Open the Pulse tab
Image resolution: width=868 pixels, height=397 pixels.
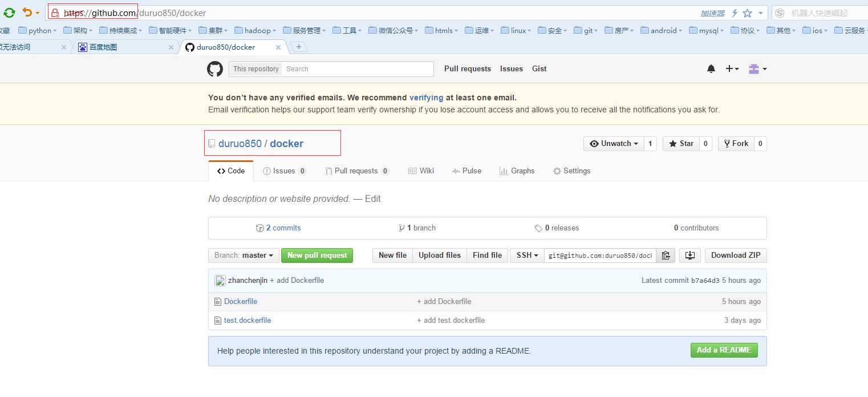pyautogui.click(x=467, y=171)
